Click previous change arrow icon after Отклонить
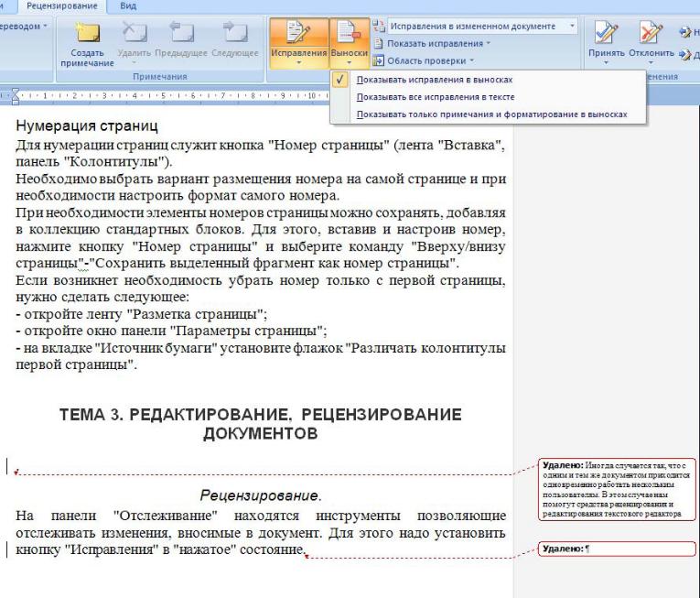Viewport: 700px width, 598px height. [x=685, y=32]
